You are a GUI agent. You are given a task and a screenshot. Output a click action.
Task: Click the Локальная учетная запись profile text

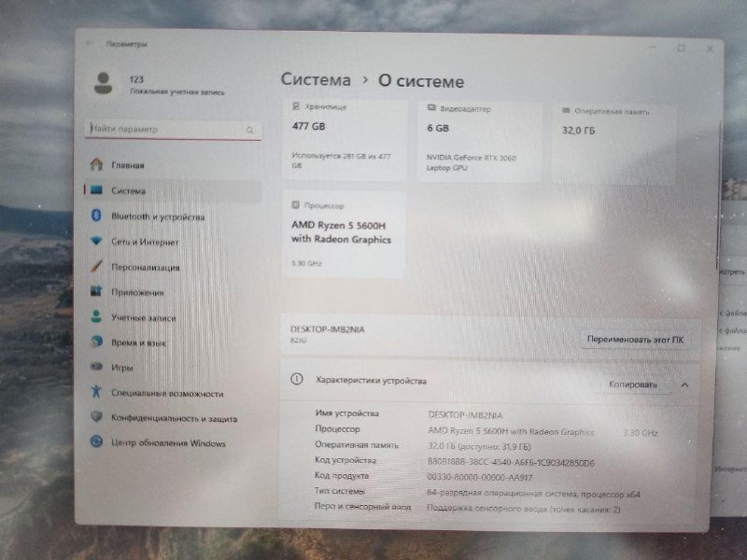(x=176, y=91)
